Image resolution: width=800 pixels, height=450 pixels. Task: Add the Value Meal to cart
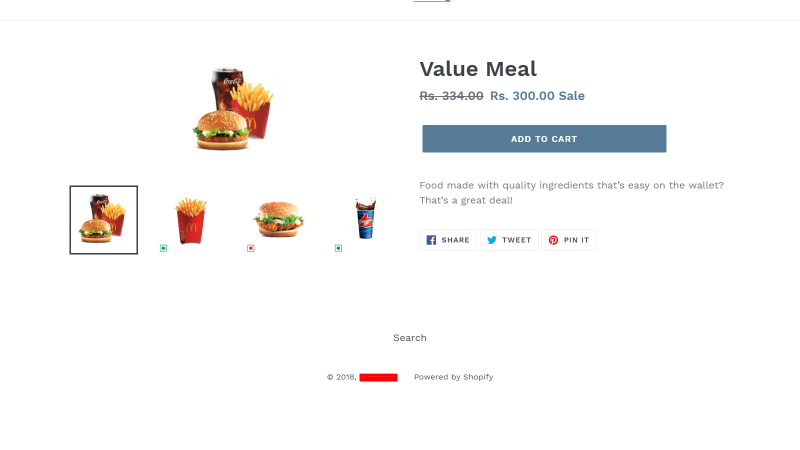click(544, 139)
